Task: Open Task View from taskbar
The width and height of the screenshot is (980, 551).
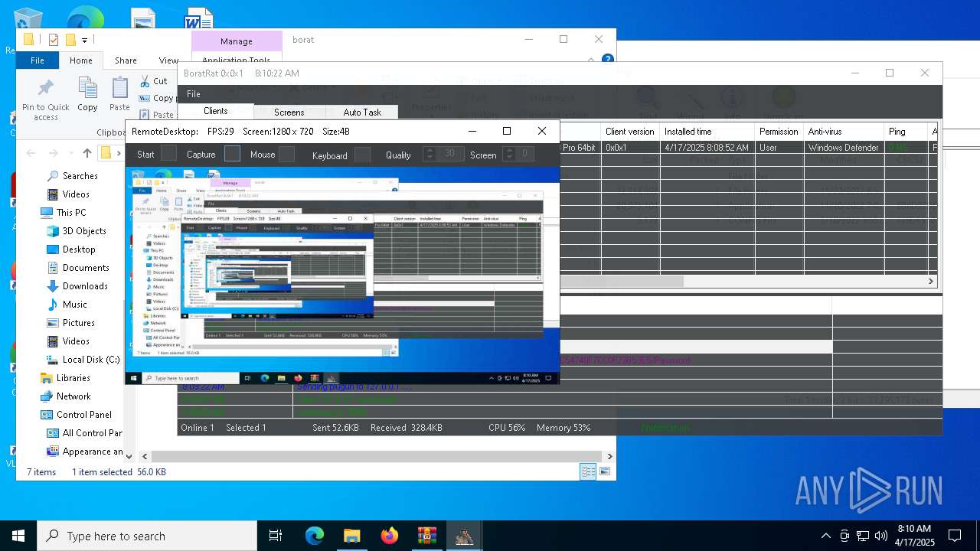Action: (x=276, y=536)
